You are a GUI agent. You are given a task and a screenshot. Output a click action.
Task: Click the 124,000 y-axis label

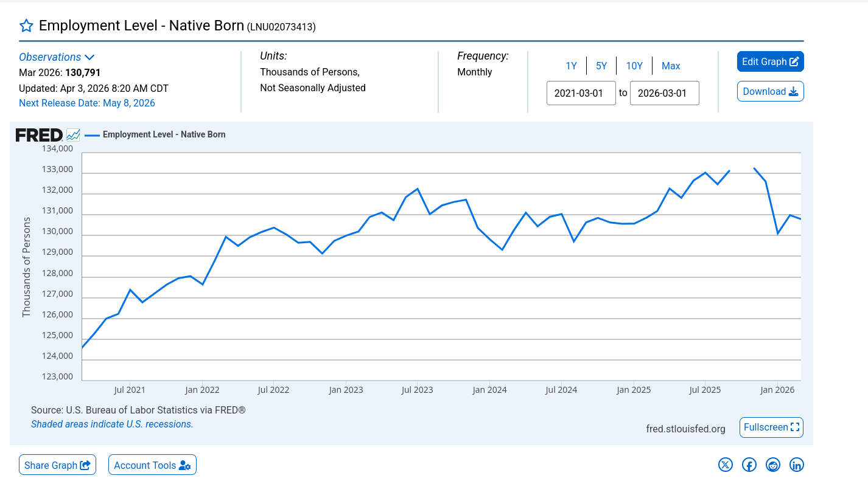[57, 356]
